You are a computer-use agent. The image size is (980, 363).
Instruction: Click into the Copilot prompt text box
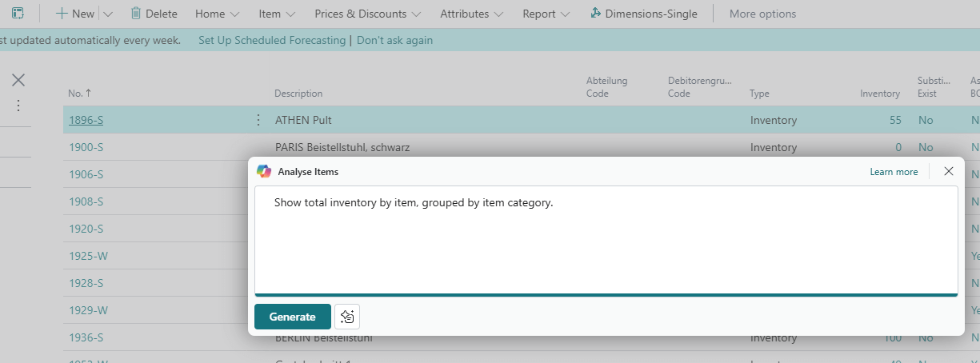point(606,240)
